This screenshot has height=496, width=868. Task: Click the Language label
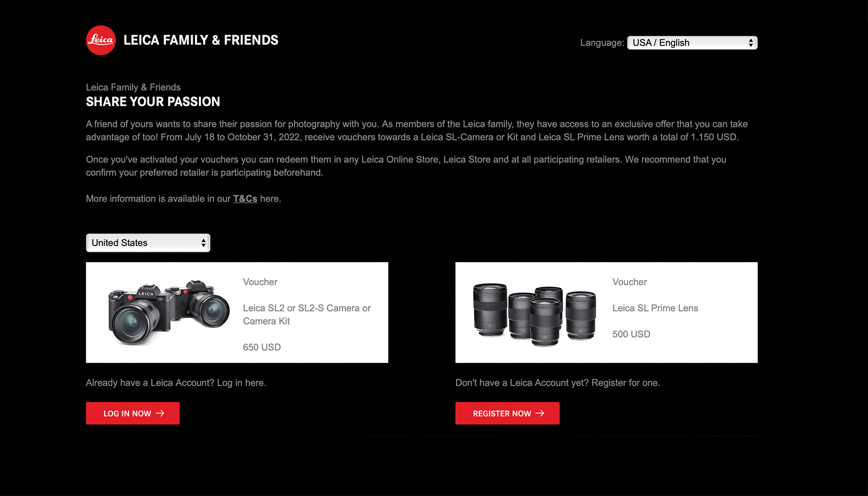(x=602, y=43)
